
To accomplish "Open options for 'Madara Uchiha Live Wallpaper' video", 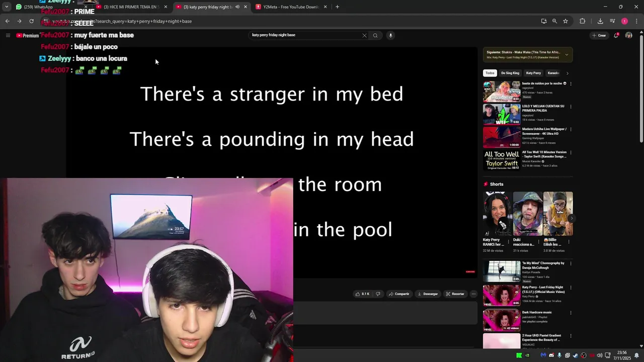I will click(571, 129).
